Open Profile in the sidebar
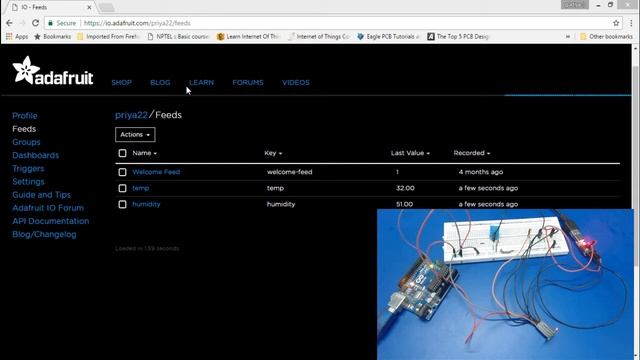The image size is (640, 360). [x=24, y=116]
